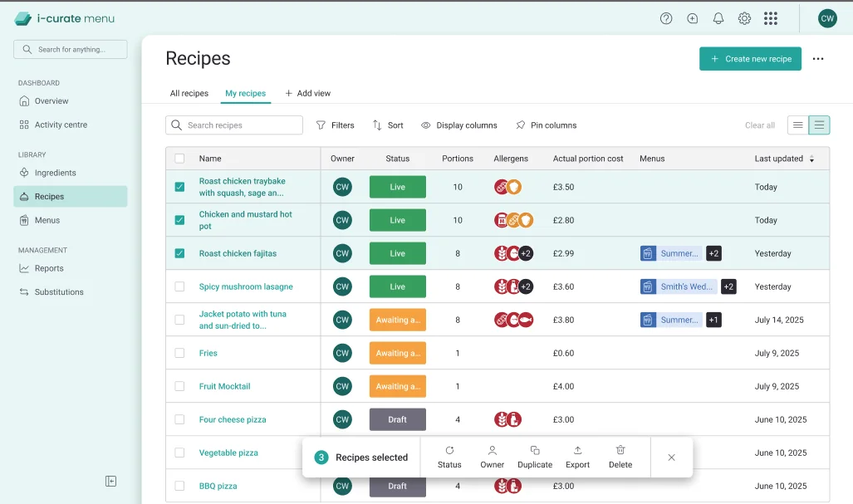This screenshot has width=853, height=504.
Task: Uncheck Roast chicken fajitas recipe
Action: click(x=179, y=253)
